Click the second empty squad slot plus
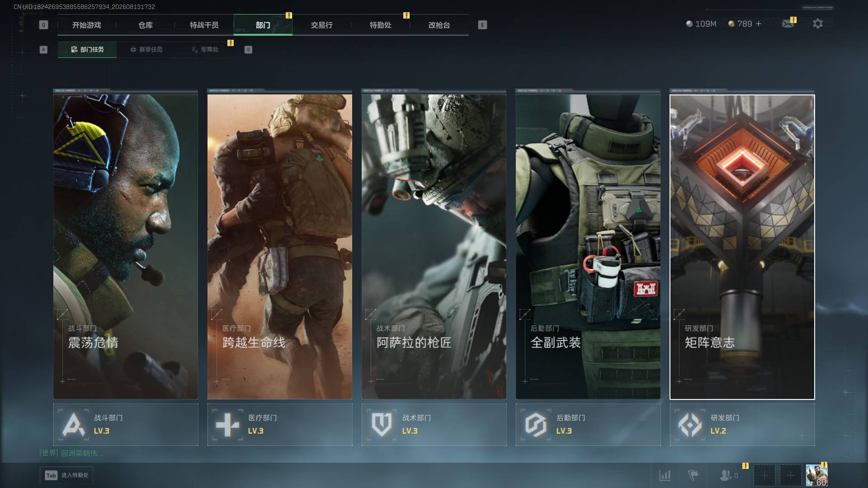 [x=790, y=475]
